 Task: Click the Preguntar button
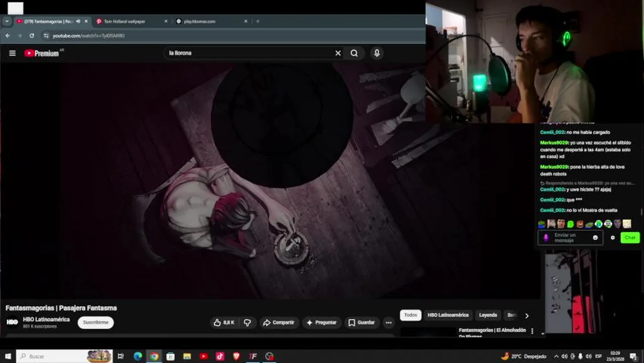coord(321,323)
